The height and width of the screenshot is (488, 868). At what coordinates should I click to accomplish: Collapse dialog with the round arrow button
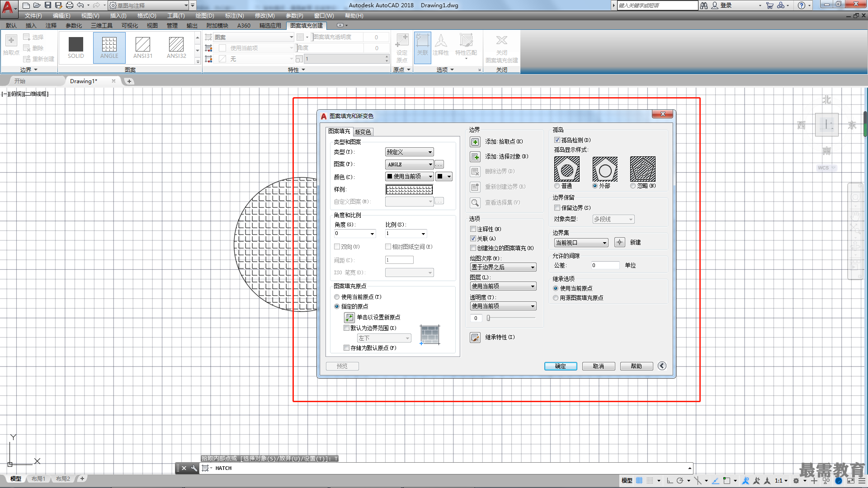click(x=662, y=366)
